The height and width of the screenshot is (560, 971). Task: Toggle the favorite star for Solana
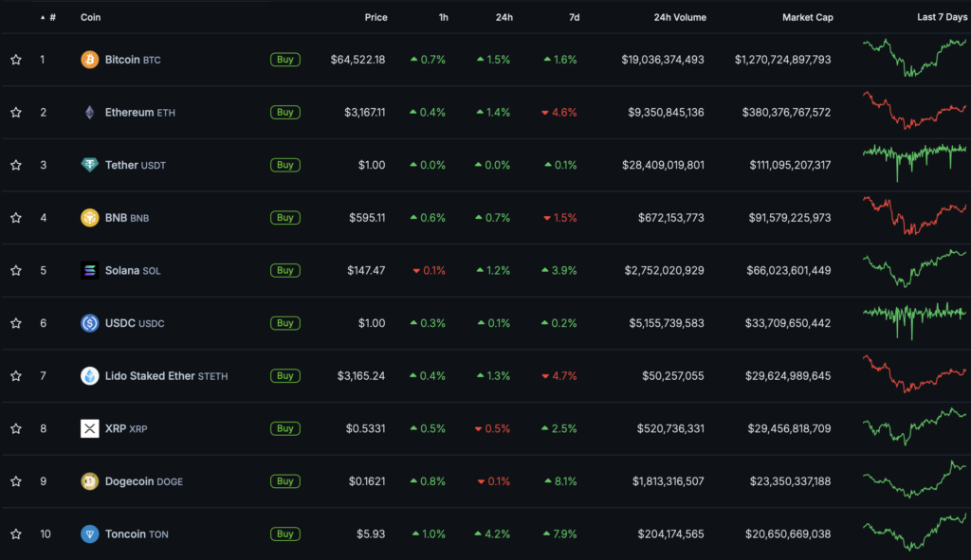(16, 270)
